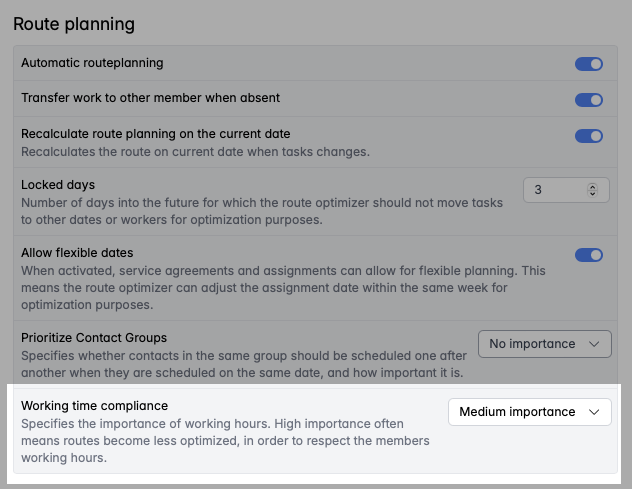This screenshot has height=489, width=632.
Task: Open the Working time compliance dropdown
Action: (x=529, y=412)
